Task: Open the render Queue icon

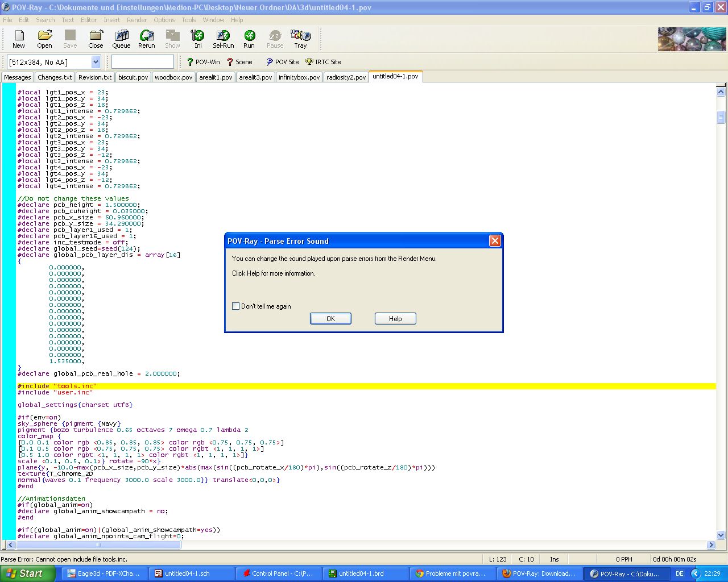Action: tap(121, 39)
